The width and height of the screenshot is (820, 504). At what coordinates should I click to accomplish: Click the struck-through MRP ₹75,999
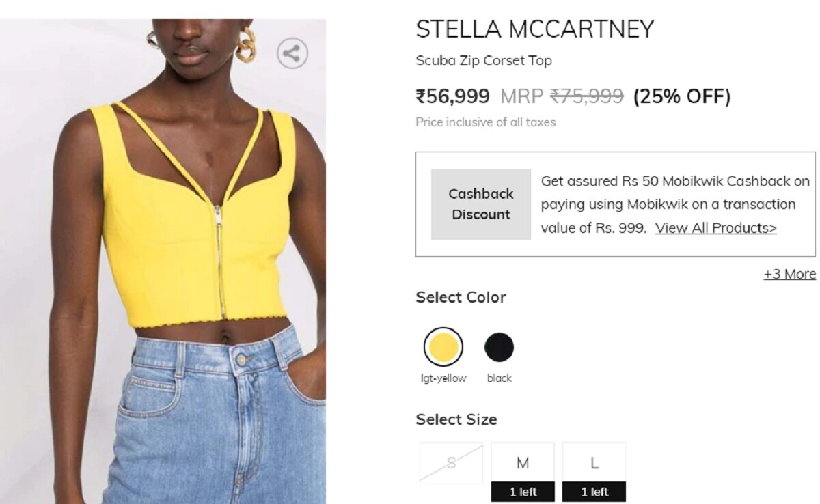click(x=586, y=96)
